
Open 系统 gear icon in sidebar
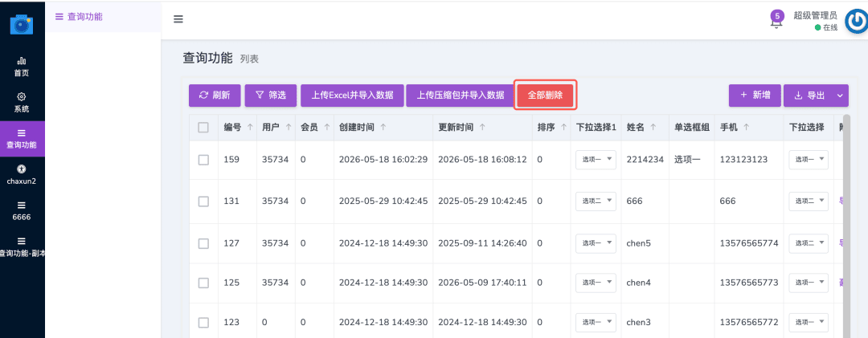pos(22,97)
